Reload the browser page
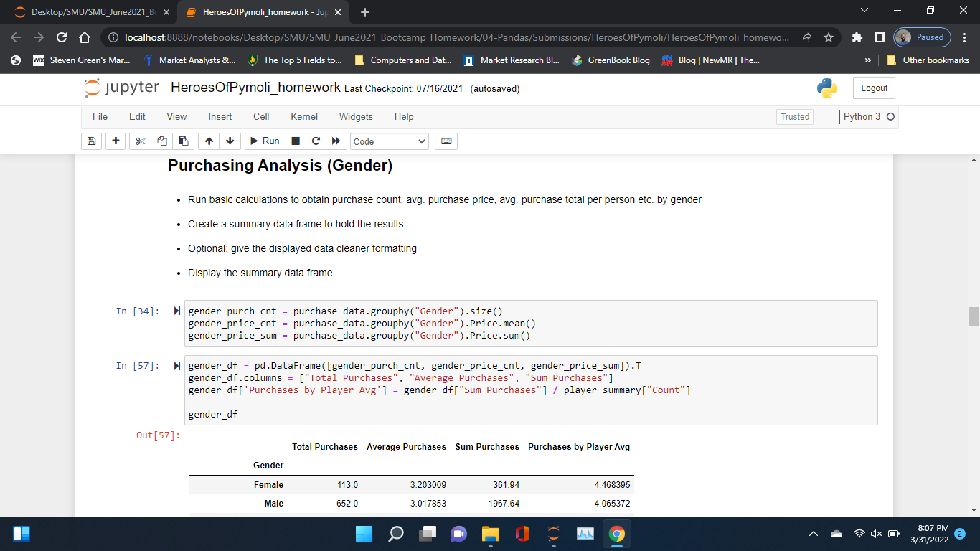This screenshot has height=551, width=980. 62,37
